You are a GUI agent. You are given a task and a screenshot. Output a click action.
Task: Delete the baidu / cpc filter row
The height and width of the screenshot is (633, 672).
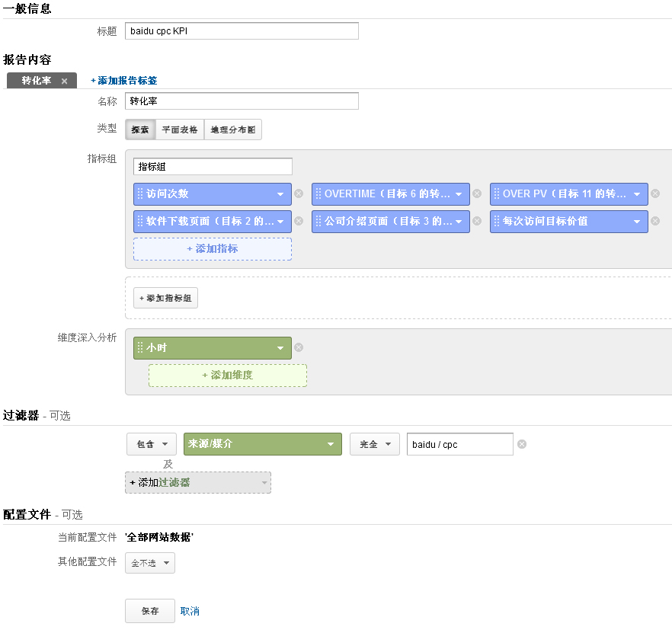pos(521,444)
